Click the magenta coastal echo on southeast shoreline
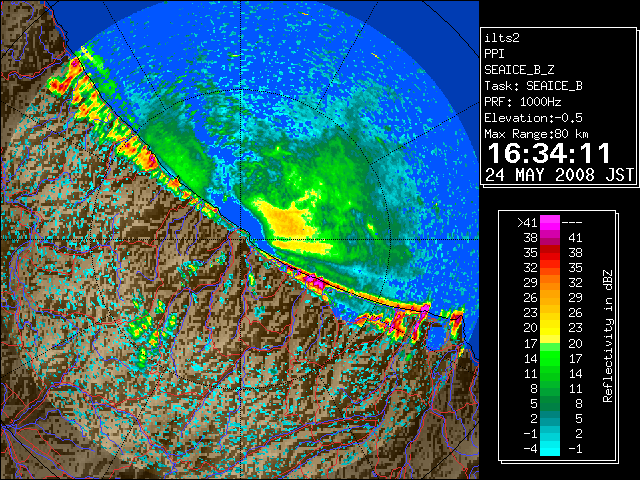The image size is (640, 480). [313, 281]
